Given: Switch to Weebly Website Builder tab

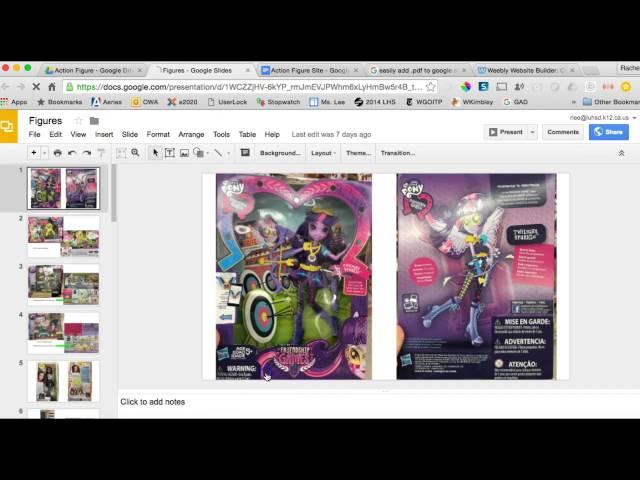Looking at the screenshot, I should [526, 70].
